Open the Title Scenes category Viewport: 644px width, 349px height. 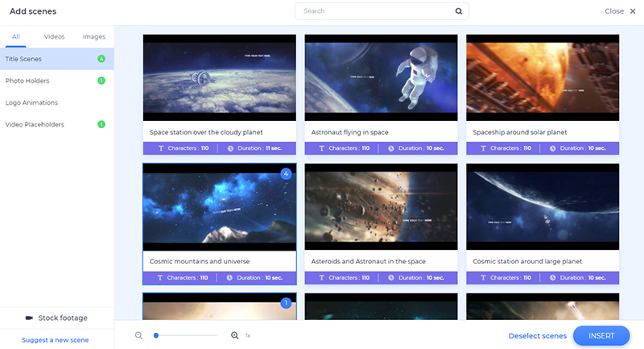[23, 59]
